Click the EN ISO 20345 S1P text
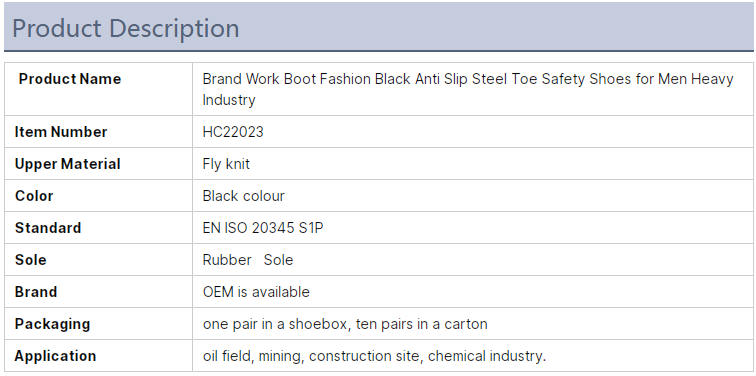Screen dimensions: 756x376 pyautogui.click(x=263, y=228)
